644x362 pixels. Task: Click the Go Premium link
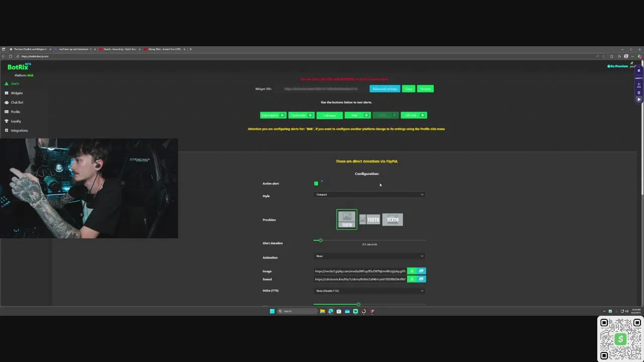click(x=618, y=66)
